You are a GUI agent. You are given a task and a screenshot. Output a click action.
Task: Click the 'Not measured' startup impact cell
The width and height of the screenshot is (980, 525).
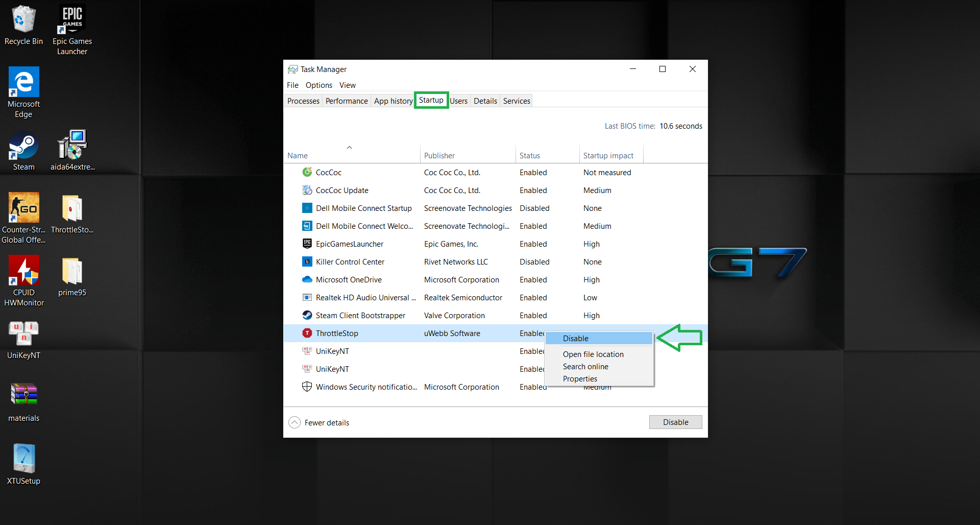click(x=607, y=172)
